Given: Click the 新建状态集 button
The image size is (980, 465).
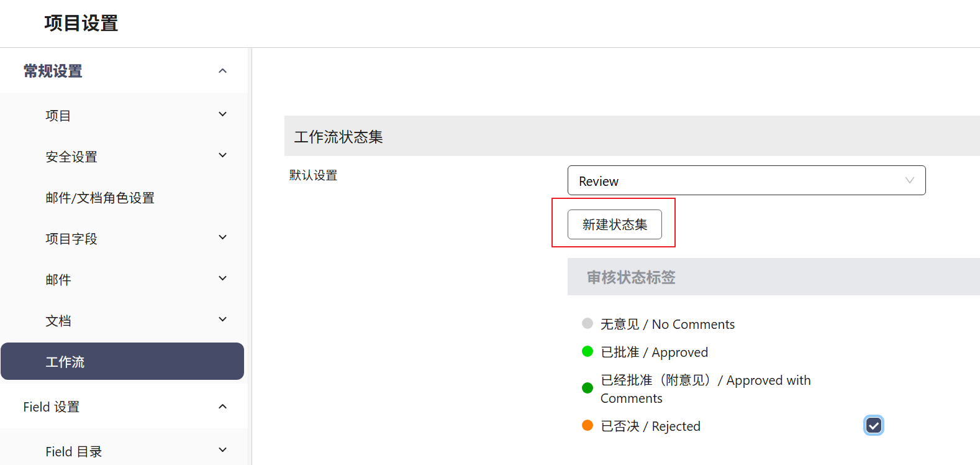Looking at the screenshot, I should 614,224.
